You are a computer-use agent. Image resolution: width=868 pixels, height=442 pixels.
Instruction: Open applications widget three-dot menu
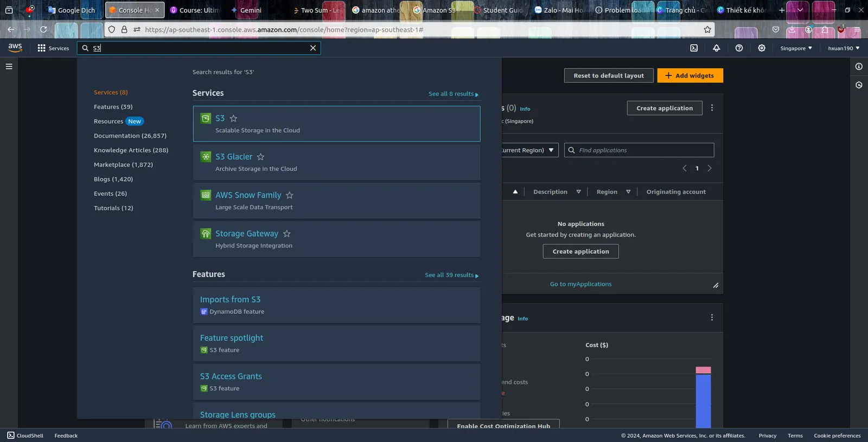[712, 108]
